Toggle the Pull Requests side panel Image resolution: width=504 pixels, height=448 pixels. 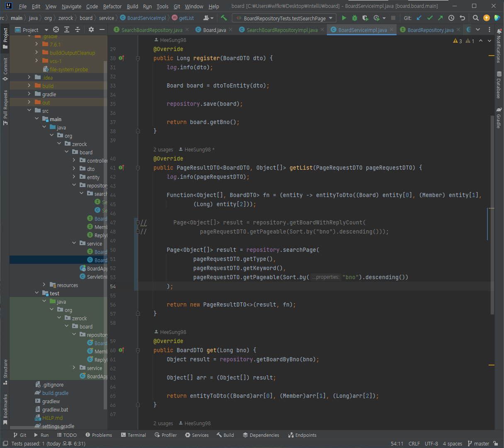tap(5, 107)
